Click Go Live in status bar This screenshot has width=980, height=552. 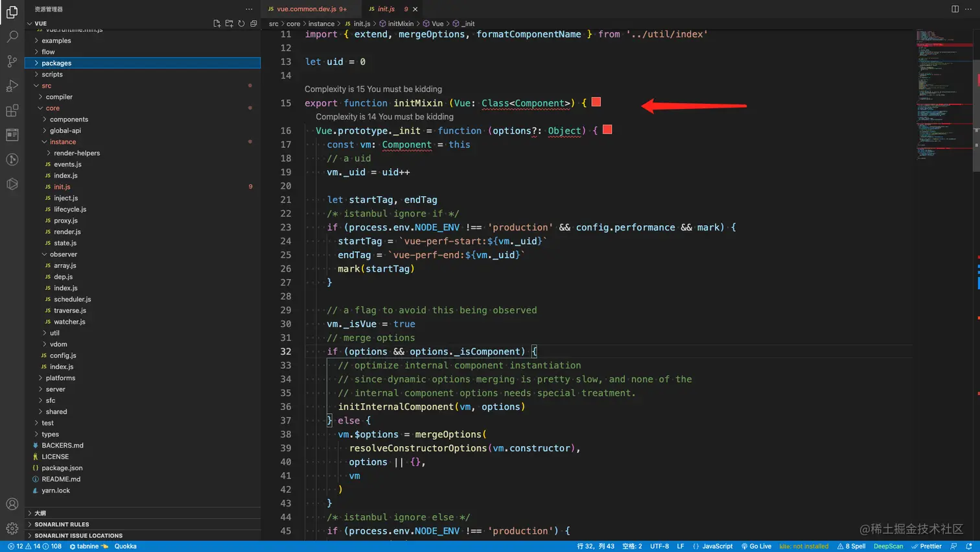click(756, 546)
